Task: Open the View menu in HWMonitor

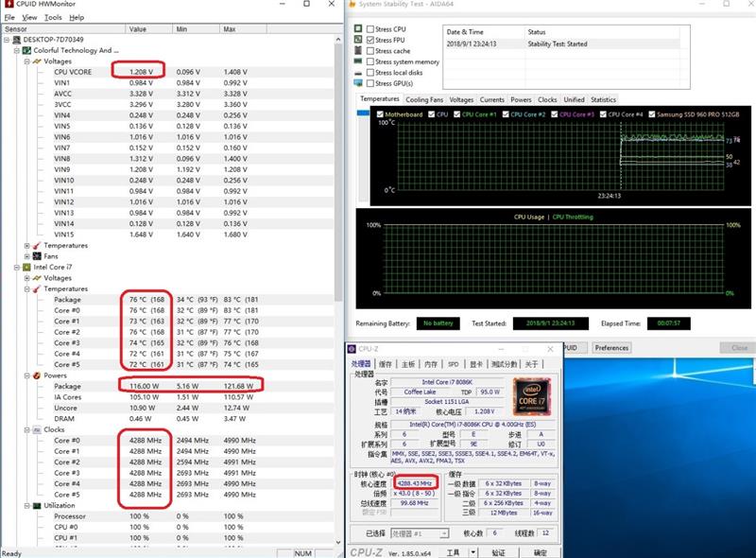Action: 29,17
